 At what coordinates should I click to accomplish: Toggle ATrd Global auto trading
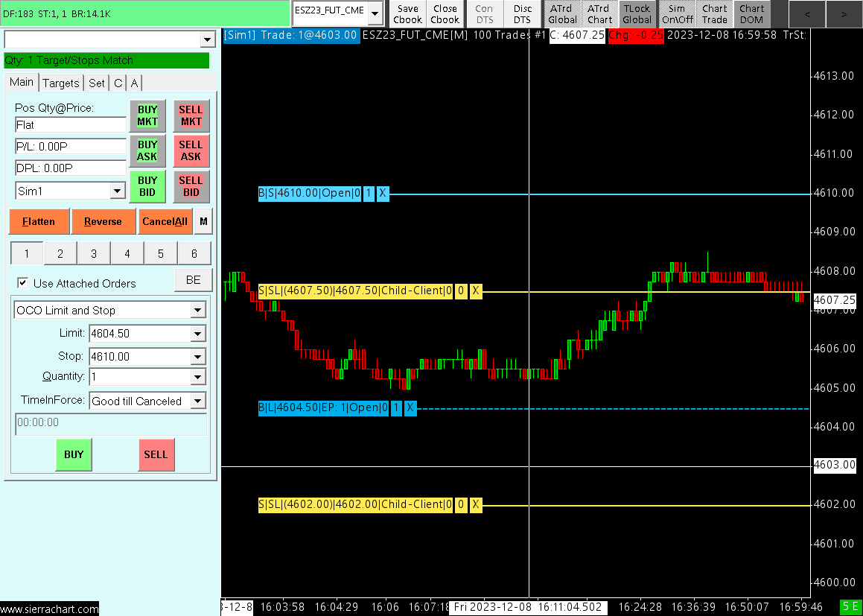click(562, 13)
